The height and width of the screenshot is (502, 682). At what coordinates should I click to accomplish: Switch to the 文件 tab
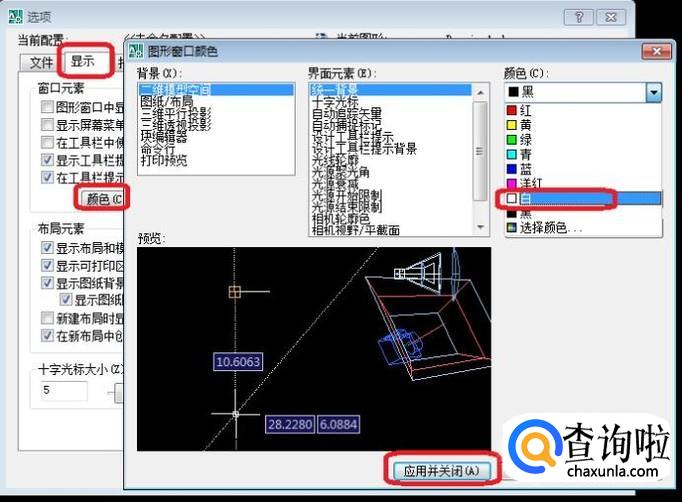tap(41, 63)
